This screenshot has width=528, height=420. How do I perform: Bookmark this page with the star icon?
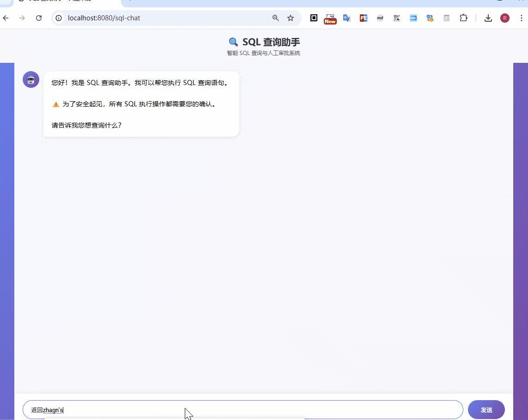click(291, 18)
